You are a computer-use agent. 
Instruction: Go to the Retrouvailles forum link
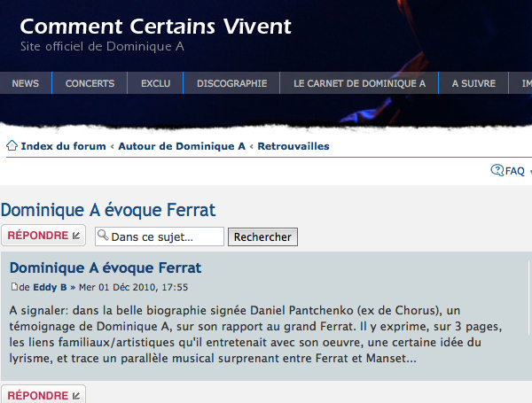[x=293, y=146]
